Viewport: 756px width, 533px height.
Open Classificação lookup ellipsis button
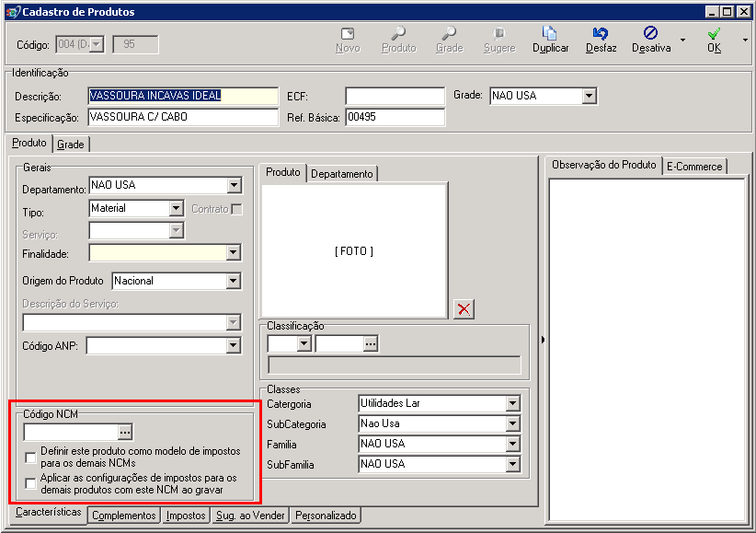pyautogui.click(x=371, y=343)
